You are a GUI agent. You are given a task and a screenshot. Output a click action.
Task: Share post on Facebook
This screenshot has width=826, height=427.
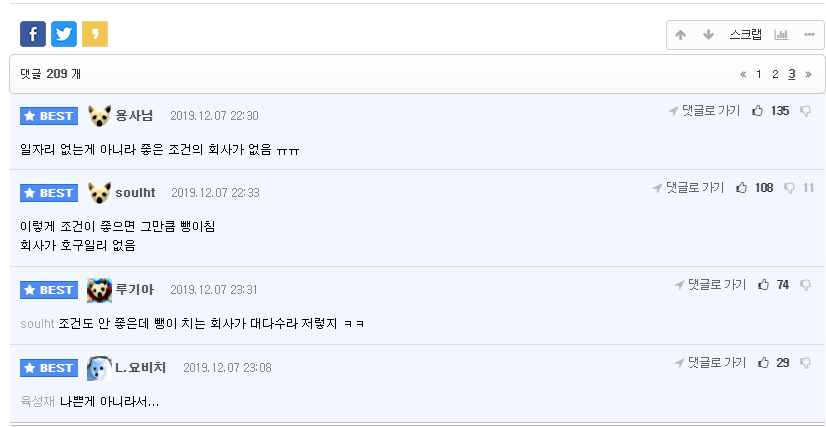point(33,34)
